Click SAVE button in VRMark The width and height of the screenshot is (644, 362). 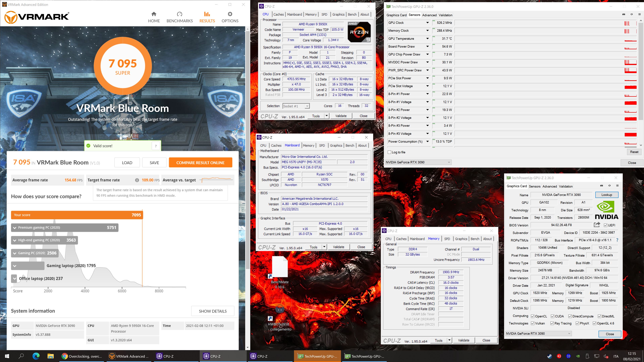(x=154, y=163)
